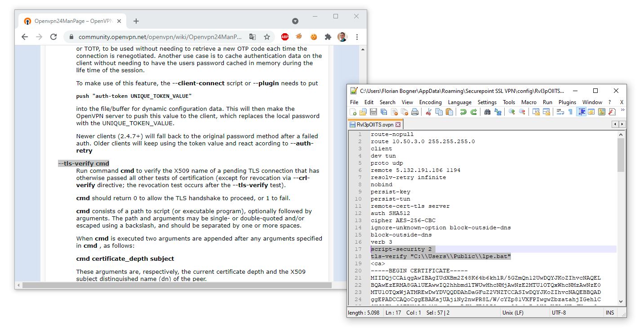Toggle the indent guide button
The height and width of the screenshot is (333, 644).
pos(581,112)
